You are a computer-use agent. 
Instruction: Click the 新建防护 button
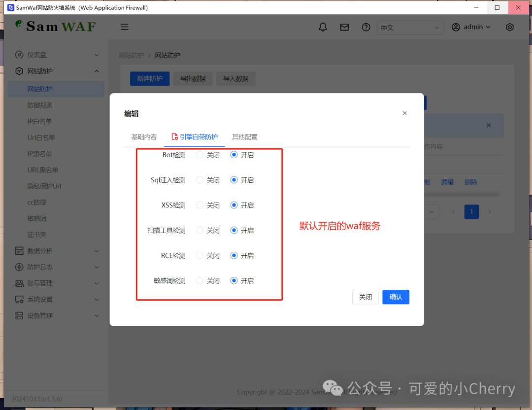[x=150, y=79]
